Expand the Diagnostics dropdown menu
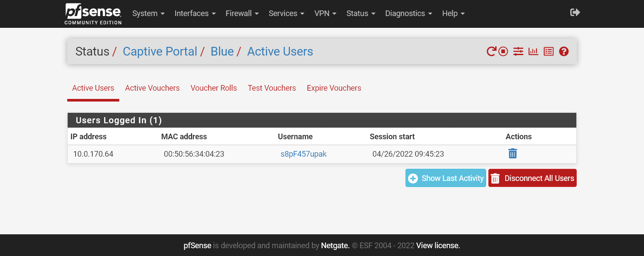The width and height of the screenshot is (644, 256). tap(409, 13)
